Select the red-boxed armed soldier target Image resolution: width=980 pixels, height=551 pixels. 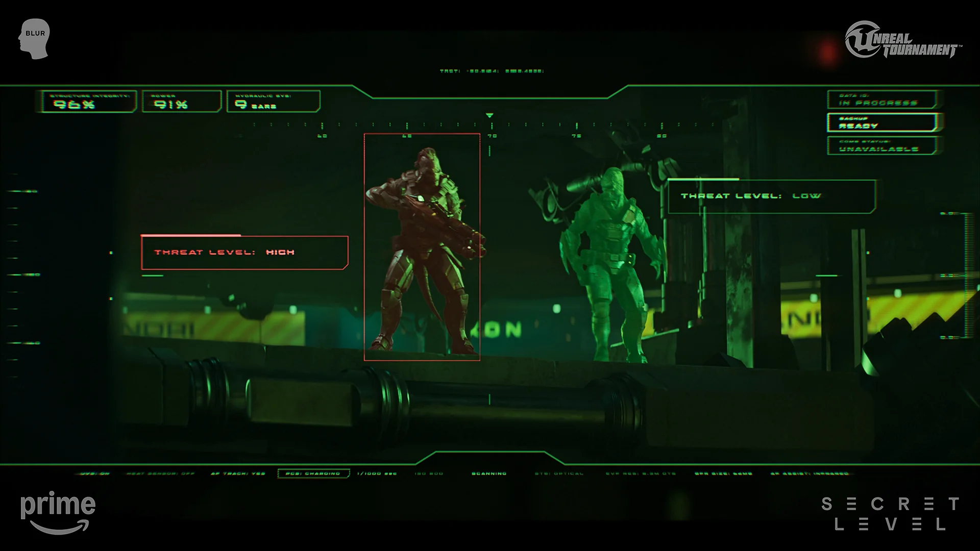click(422, 247)
